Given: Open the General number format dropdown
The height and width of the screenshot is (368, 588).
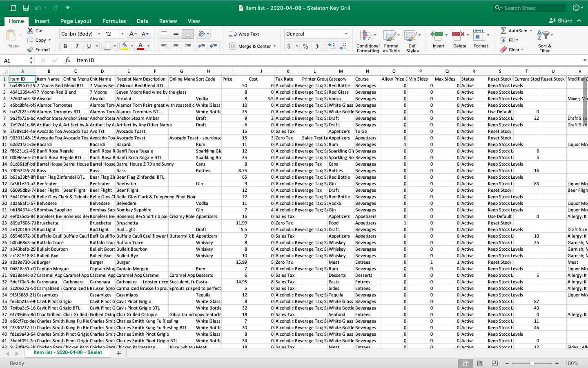Looking at the screenshot, I should [x=346, y=34].
